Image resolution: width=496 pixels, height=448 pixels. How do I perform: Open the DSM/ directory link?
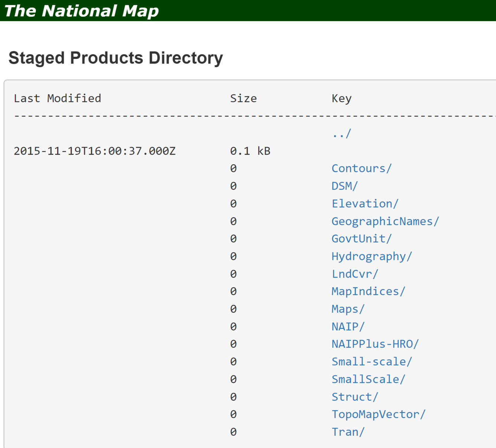coord(345,186)
